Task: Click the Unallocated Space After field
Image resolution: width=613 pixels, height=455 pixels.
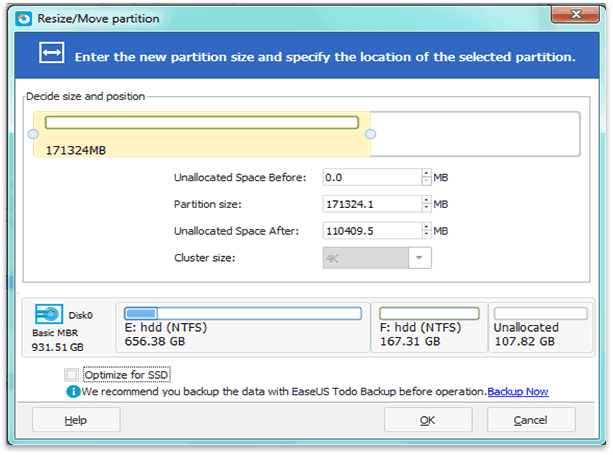Action: 372,231
